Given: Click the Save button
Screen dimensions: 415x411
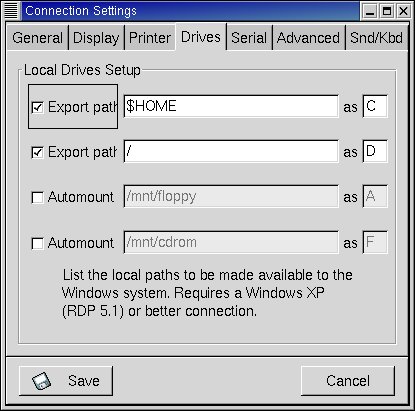Looking at the screenshot, I should pyautogui.click(x=66, y=381).
